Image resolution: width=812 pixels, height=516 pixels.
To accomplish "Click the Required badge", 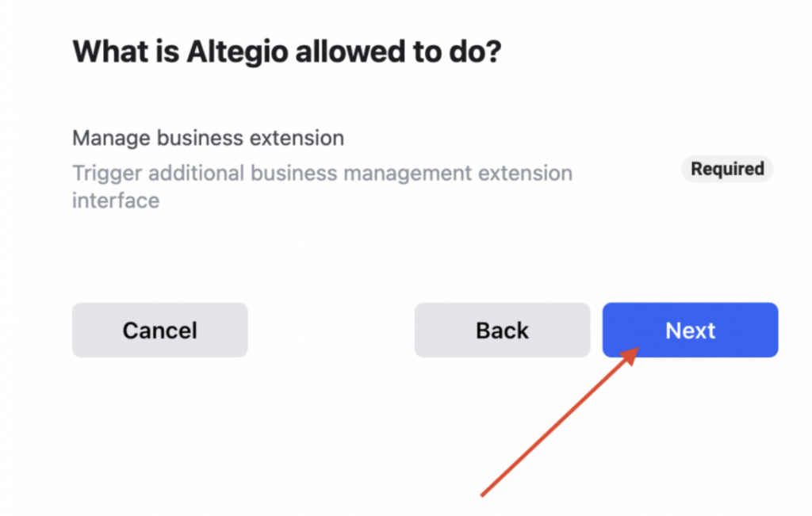I will click(x=727, y=169).
